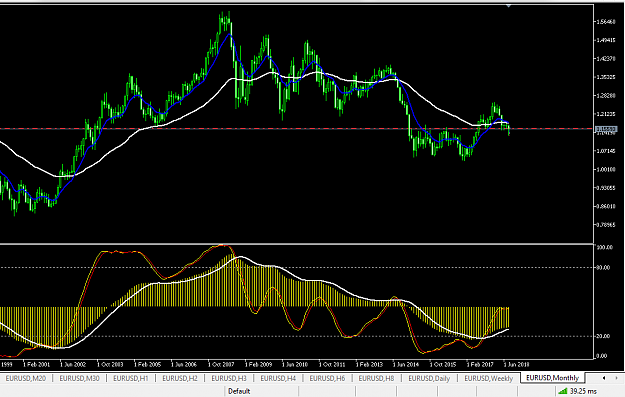Screen dimensions: 625x397
Task: Click the 1 Jun 2006 date label
Action: [184, 364]
